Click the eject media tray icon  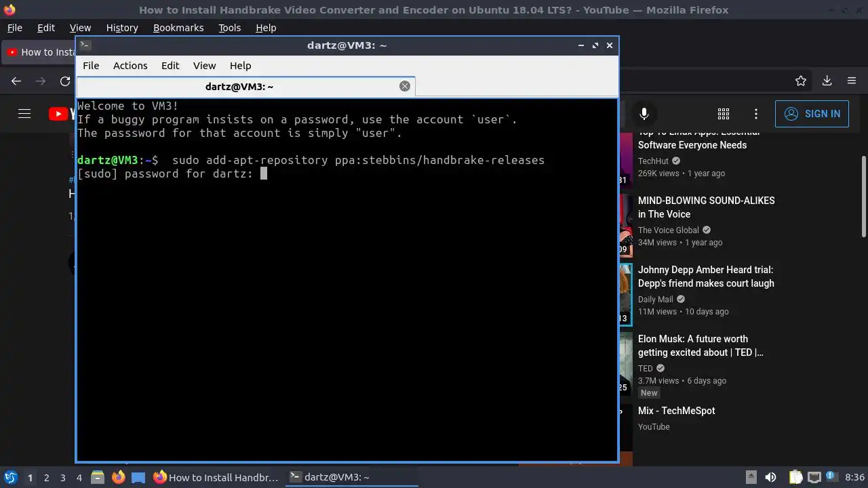coord(751,477)
